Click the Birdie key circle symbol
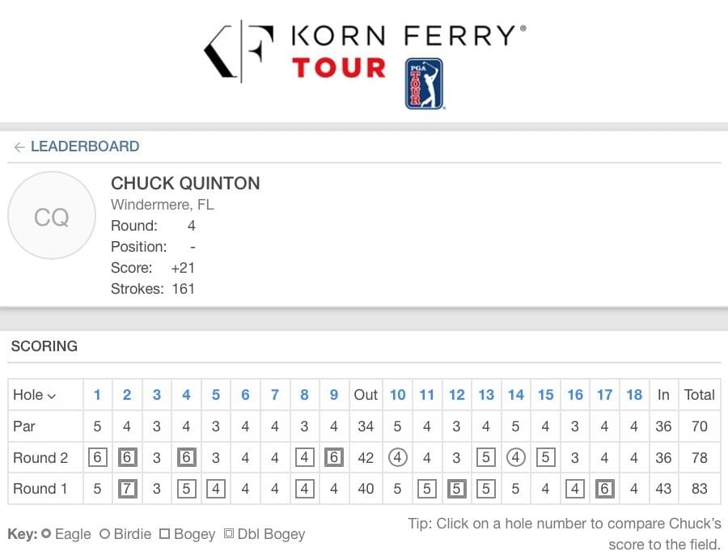This screenshot has width=728, height=560. 105,534
